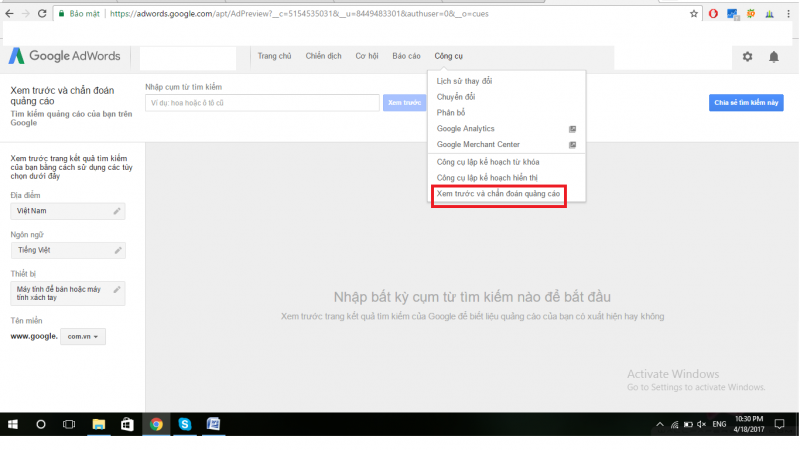Open the com.vn domain dropdown
Viewport: 800px width, 450px height.
pyautogui.click(x=83, y=337)
